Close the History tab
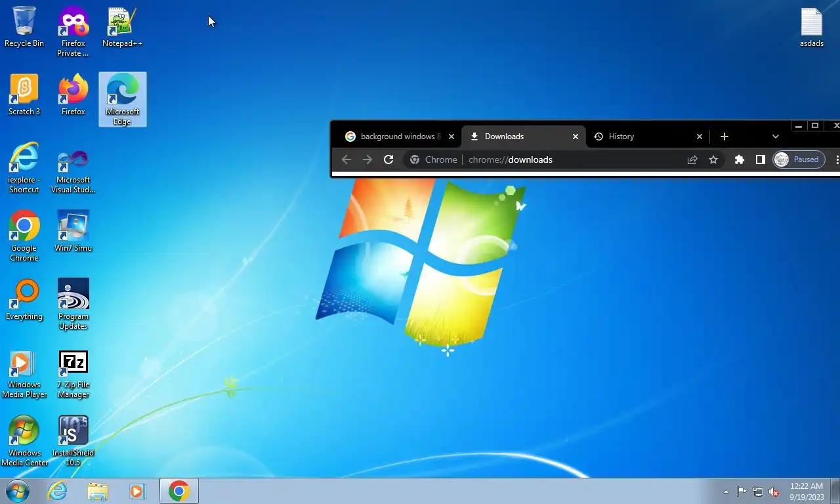 pyautogui.click(x=700, y=136)
